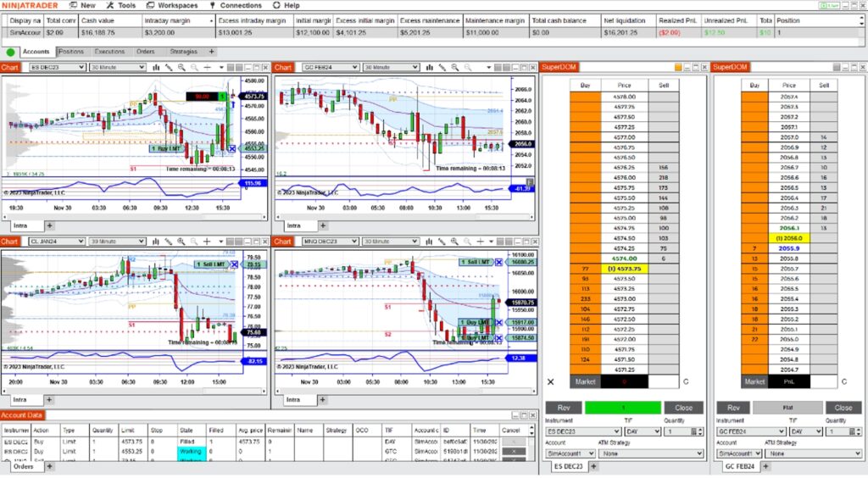Cancel the CL Sell LMT order on chart
Image resolution: width=868 pixels, height=478 pixels.
pyautogui.click(x=234, y=264)
